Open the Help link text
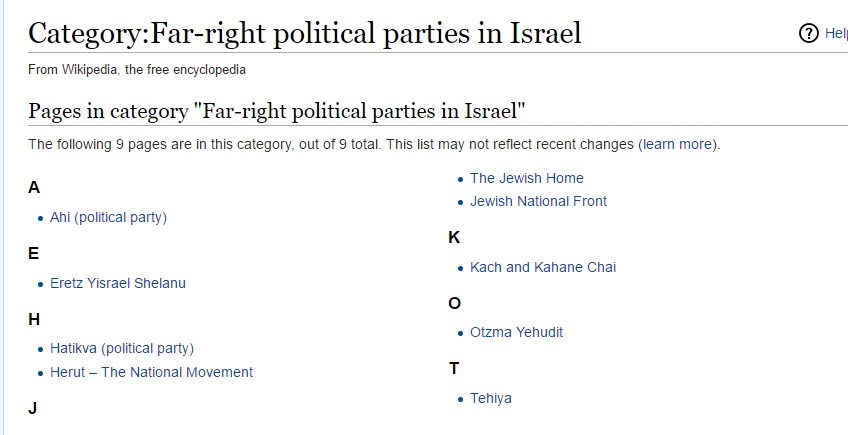The height and width of the screenshot is (435, 848). (835, 34)
